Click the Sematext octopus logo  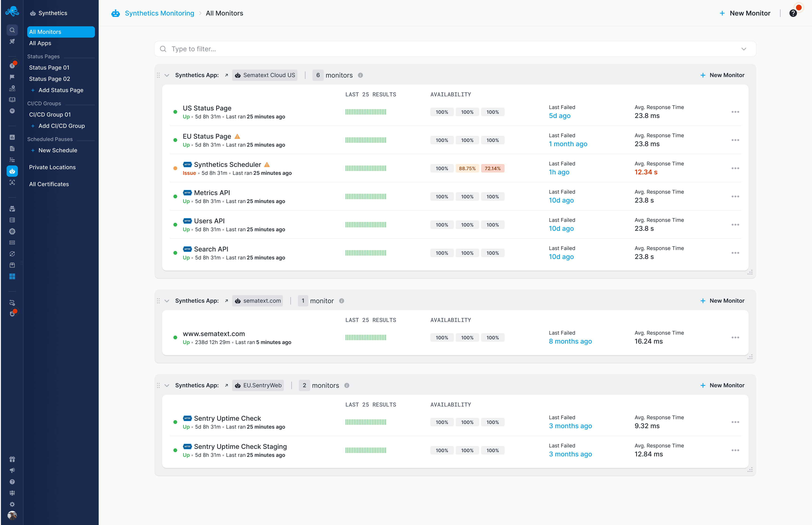click(x=12, y=11)
